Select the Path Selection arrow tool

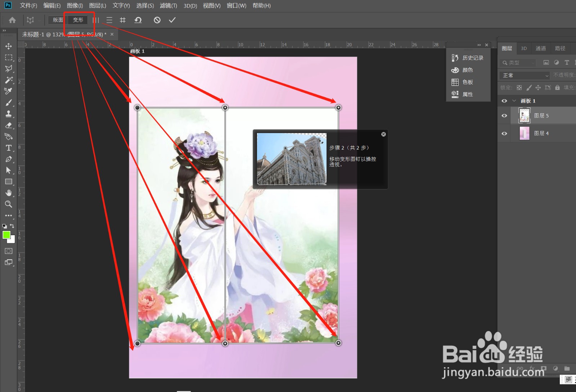(9, 170)
